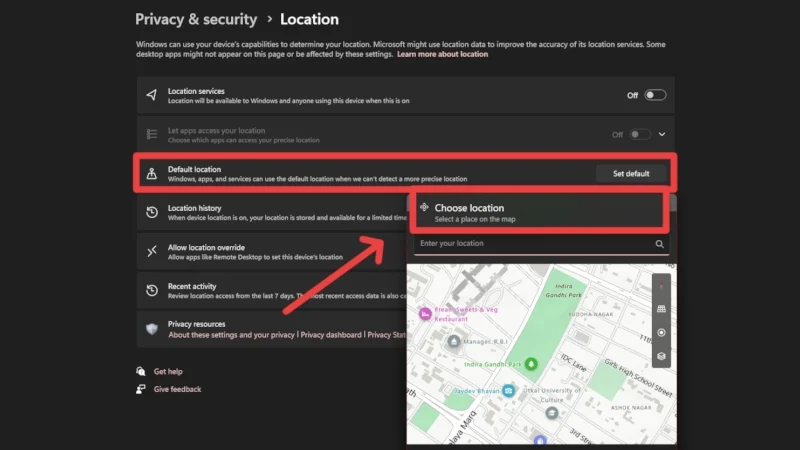Click the locate-me target icon on map
The height and width of the screenshot is (450, 800).
[x=661, y=332]
